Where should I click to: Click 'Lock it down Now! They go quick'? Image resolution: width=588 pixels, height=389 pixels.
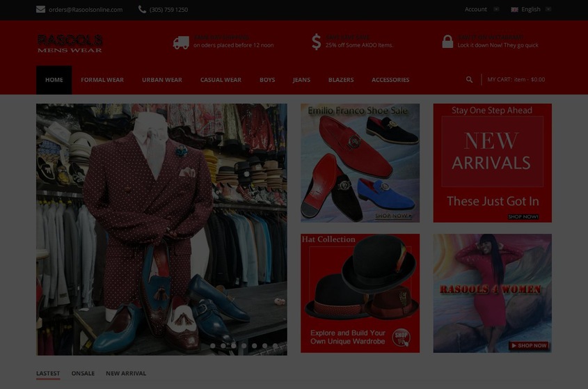pyautogui.click(x=498, y=45)
